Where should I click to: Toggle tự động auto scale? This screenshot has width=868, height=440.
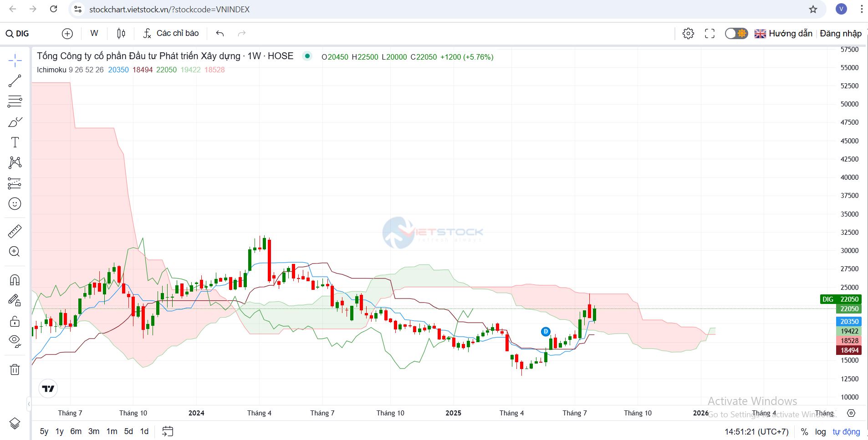(847, 431)
